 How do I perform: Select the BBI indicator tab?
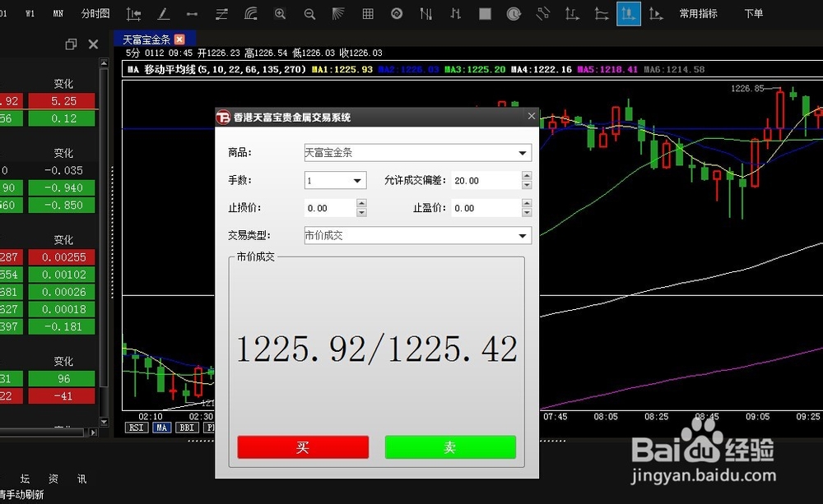point(187,428)
